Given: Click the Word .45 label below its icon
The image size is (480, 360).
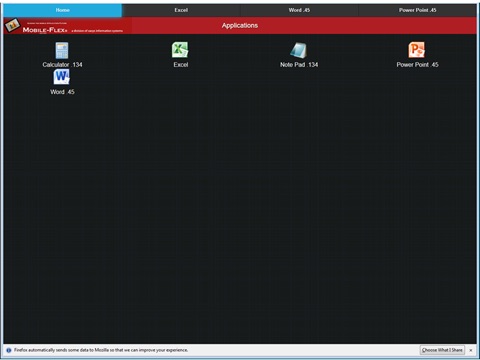Looking at the screenshot, I should coord(62,92).
